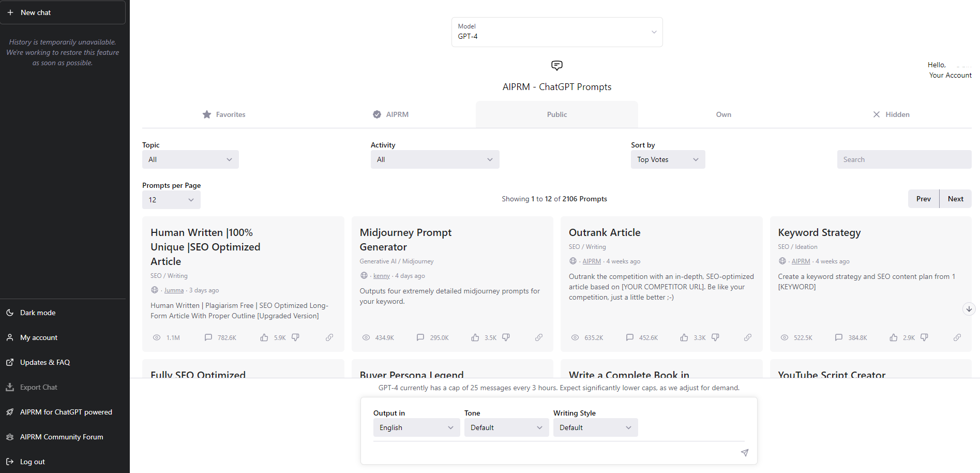Thumbs up the Keyword Strategy prompt

(894, 337)
